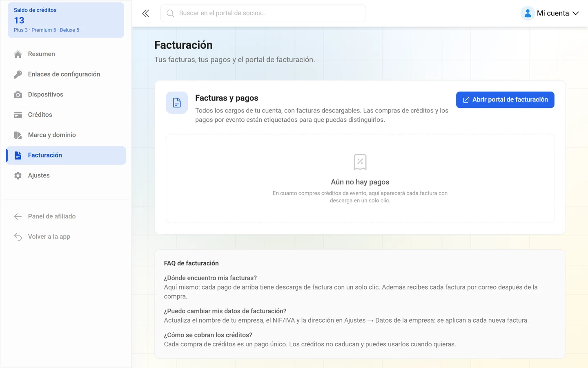The width and height of the screenshot is (588, 368).
Task: Open the Resumen menu item
Action: pos(66,54)
